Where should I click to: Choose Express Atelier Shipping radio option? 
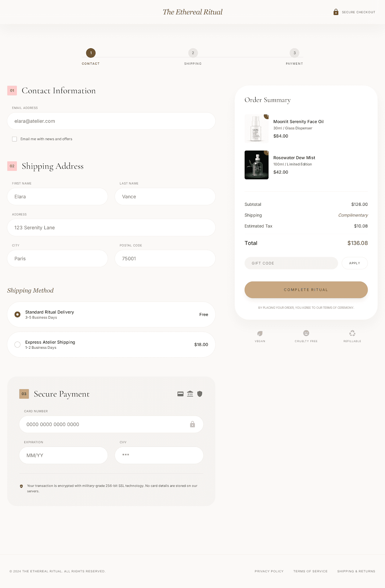[17, 345]
